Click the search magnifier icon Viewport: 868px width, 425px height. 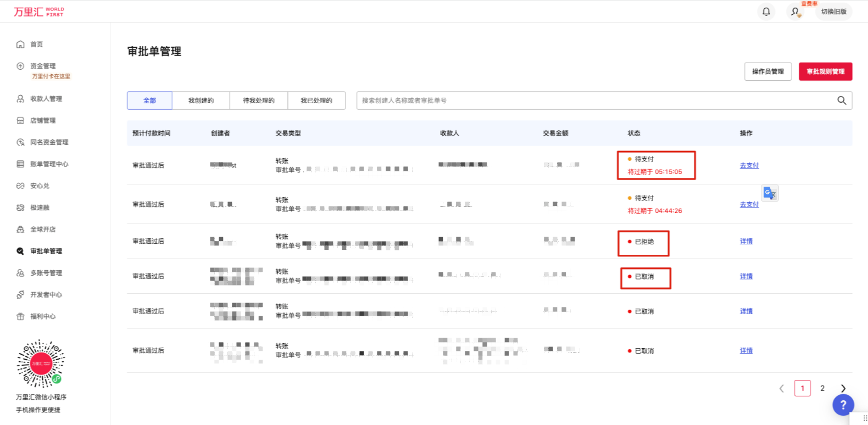click(x=841, y=100)
